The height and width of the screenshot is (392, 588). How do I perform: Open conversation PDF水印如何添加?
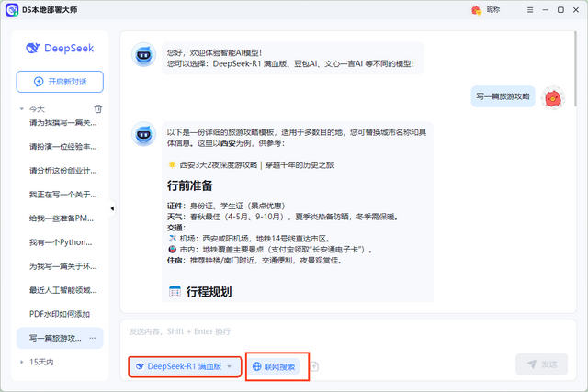60,314
